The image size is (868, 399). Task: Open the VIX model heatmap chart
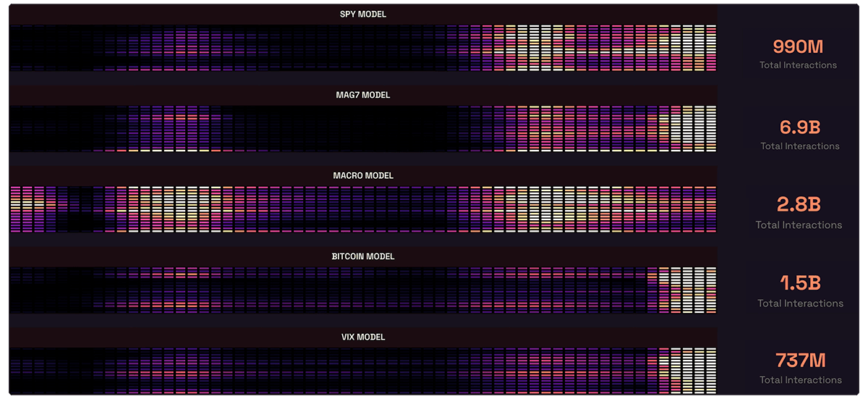click(363, 370)
